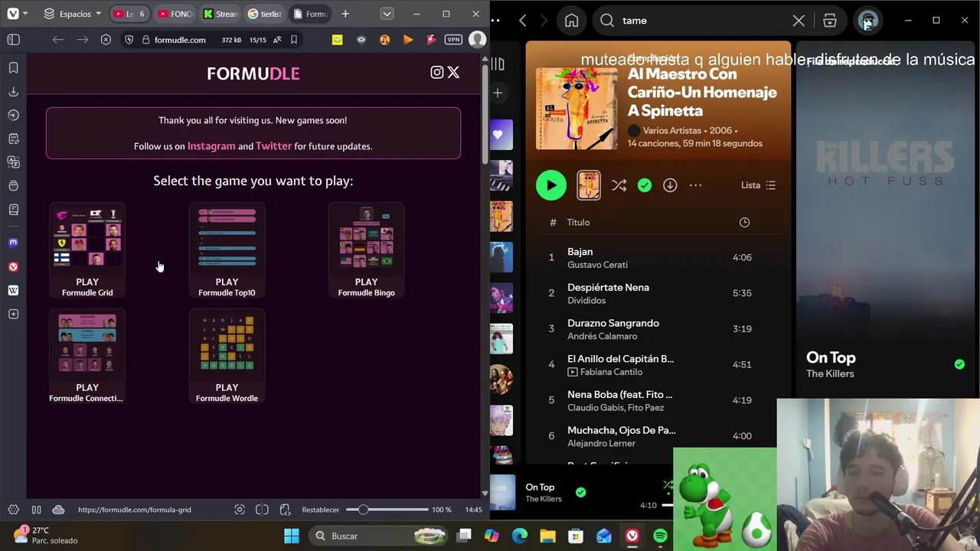Image resolution: width=980 pixels, height=551 pixels.
Task: Select track Durazno Sangrando
Action: click(x=658, y=328)
